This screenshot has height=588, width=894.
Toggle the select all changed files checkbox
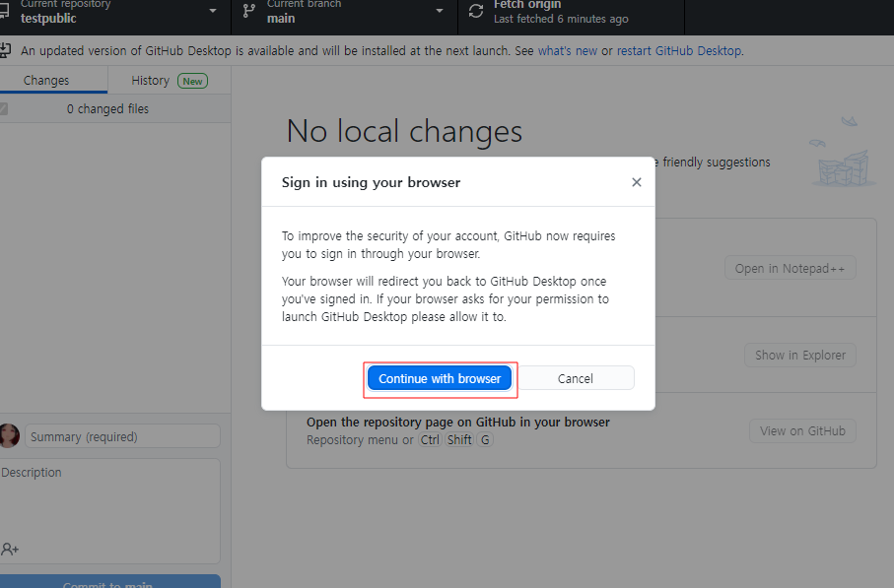coord(3,108)
